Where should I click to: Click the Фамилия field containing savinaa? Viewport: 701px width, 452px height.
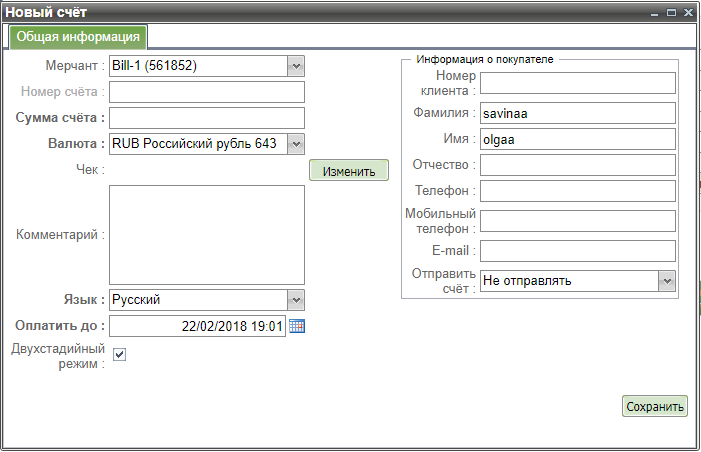pyautogui.click(x=577, y=112)
